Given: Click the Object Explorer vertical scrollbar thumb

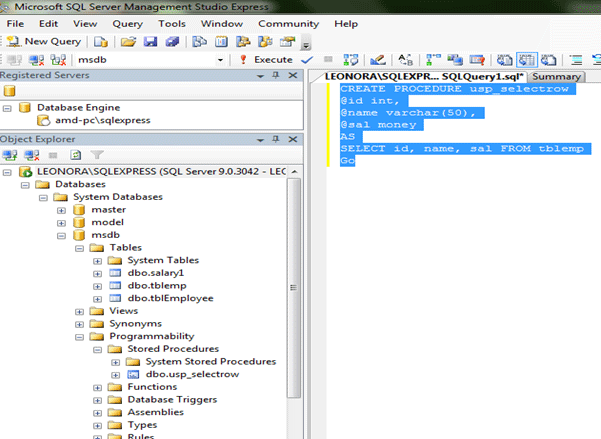Looking at the screenshot, I should (294, 288).
